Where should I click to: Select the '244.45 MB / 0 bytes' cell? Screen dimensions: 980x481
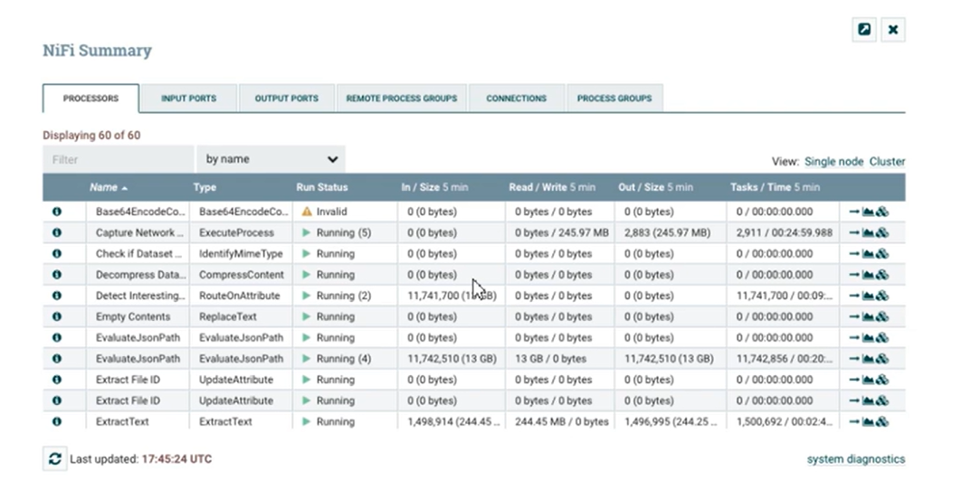[559, 421]
